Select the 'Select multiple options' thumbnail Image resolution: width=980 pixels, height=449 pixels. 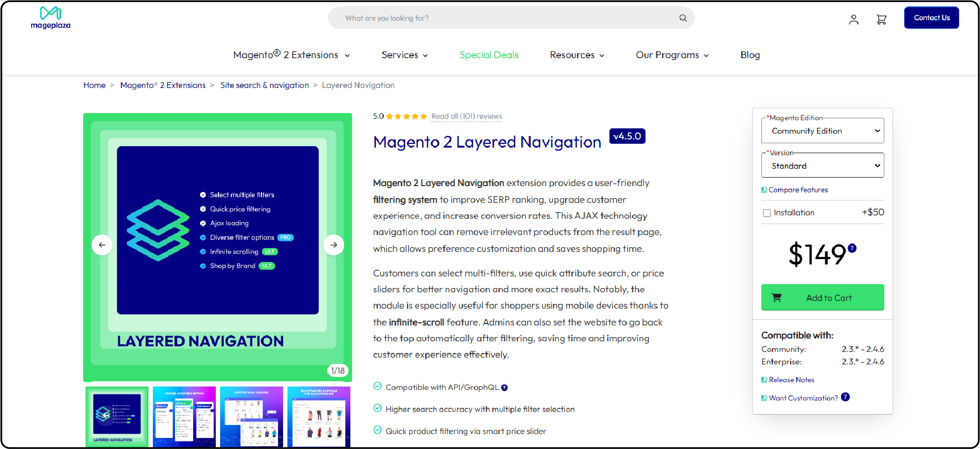(319, 416)
